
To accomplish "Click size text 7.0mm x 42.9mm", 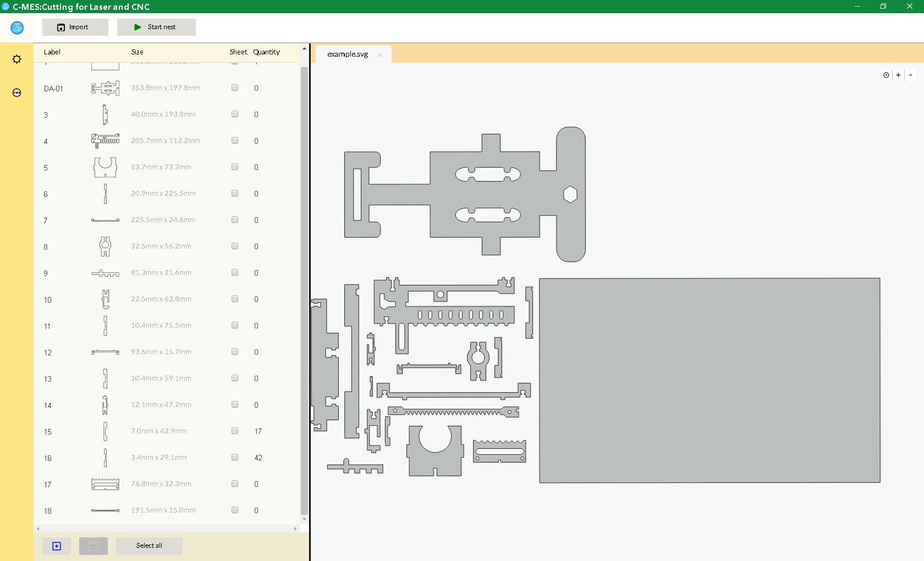I will point(159,431).
